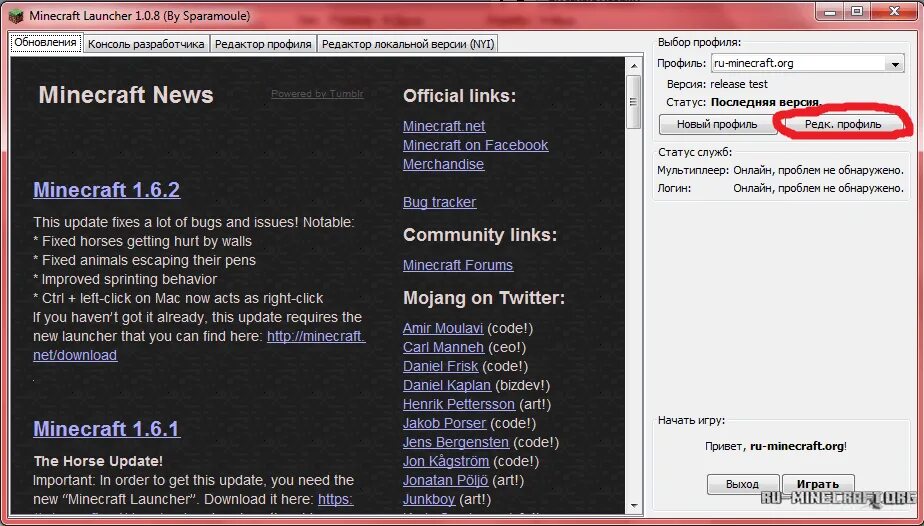The image size is (924, 526).
Task: Click the Версия: release test text
Action: click(x=717, y=84)
